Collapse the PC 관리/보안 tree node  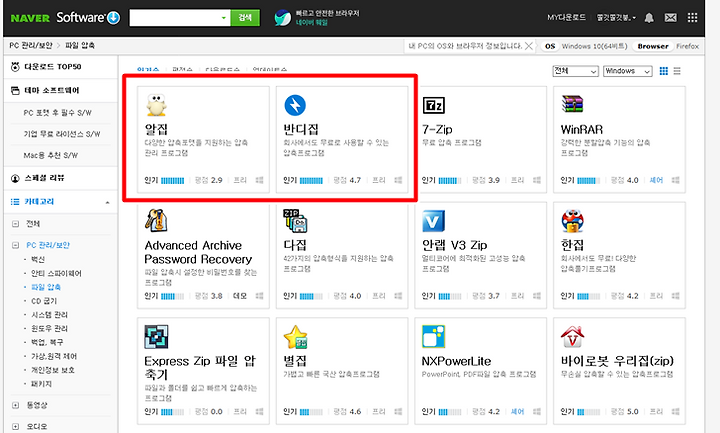point(15,245)
